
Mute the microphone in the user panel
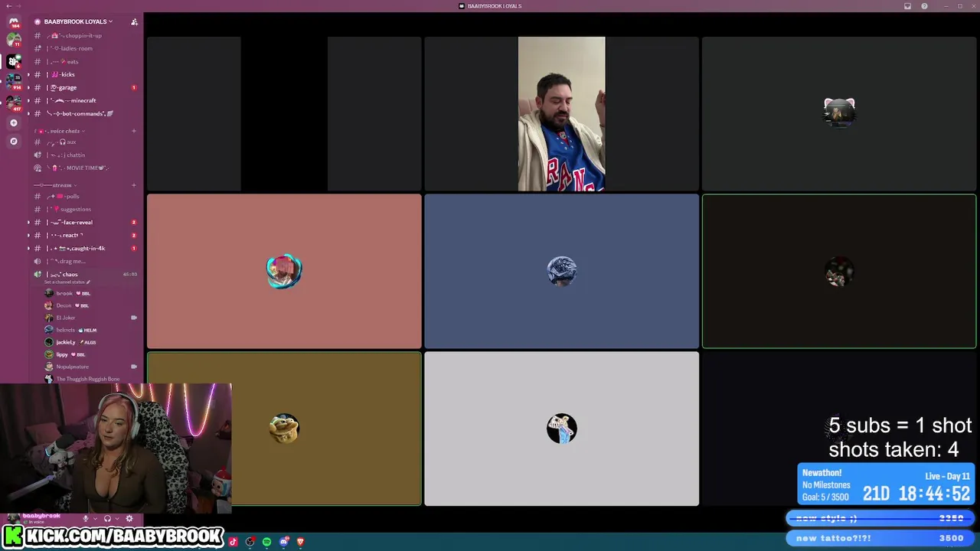tap(86, 519)
